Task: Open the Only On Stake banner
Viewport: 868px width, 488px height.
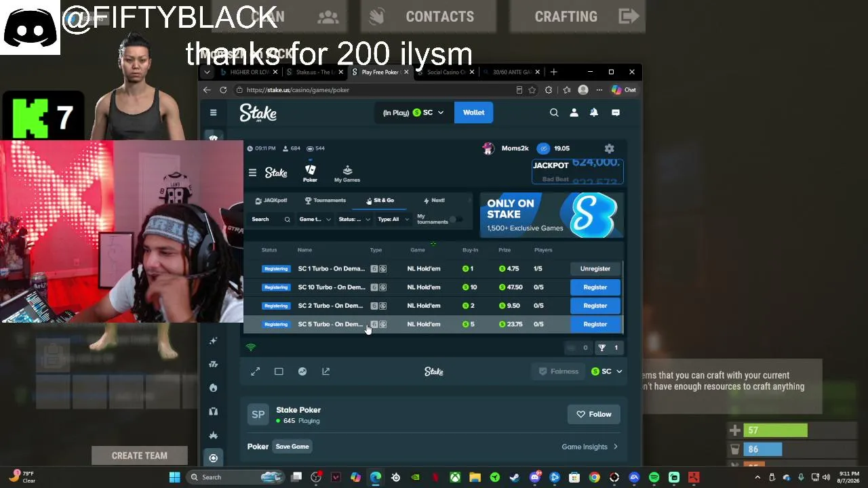Action: 551,216
